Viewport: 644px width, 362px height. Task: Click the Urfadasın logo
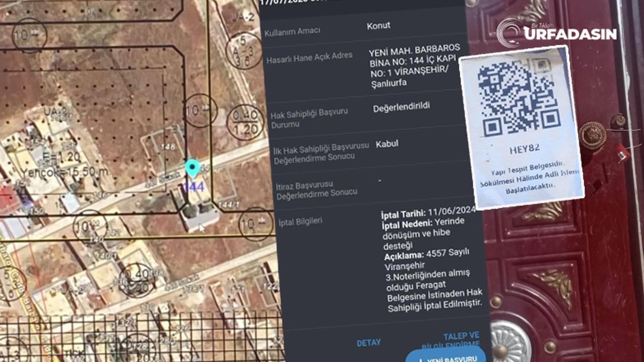(x=557, y=33)
